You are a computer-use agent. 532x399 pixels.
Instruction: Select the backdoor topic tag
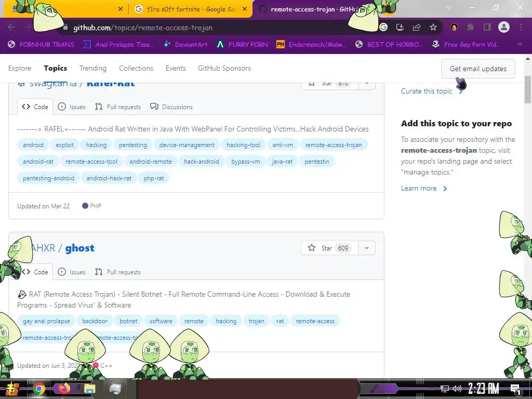click(95, 321)
